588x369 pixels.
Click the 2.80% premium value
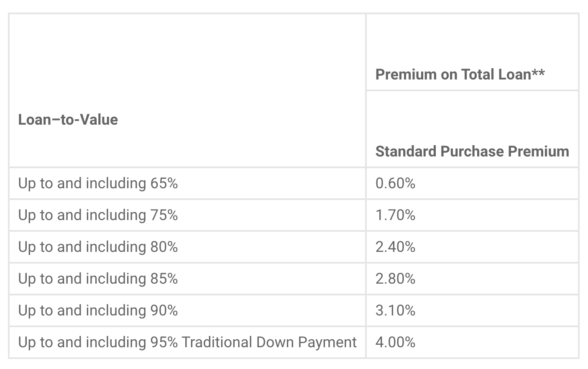395,279
